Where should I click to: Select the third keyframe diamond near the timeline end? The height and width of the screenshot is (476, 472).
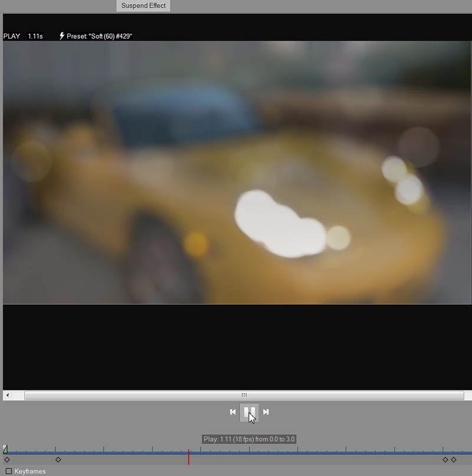(445, 459)
